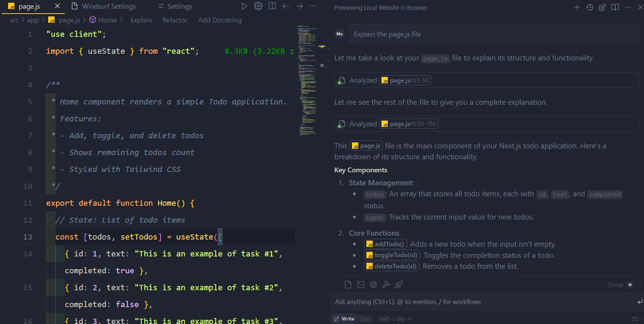Viewport: 644px width, 324px height.
Task: Click the split editor icon
Action: pyautogui.click(x=272, y=6)
